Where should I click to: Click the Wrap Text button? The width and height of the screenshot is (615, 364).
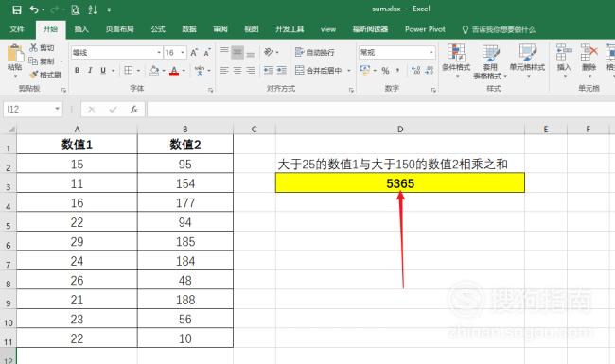[x=314, y=52]
